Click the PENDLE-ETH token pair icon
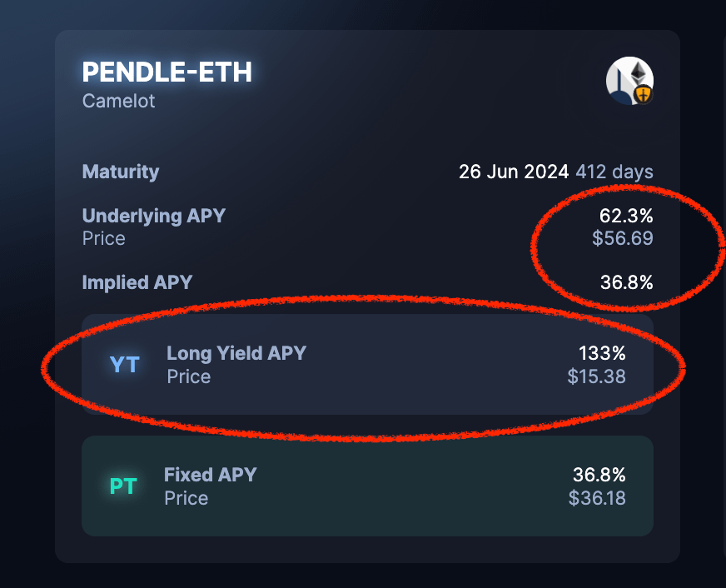 [629, 81]
